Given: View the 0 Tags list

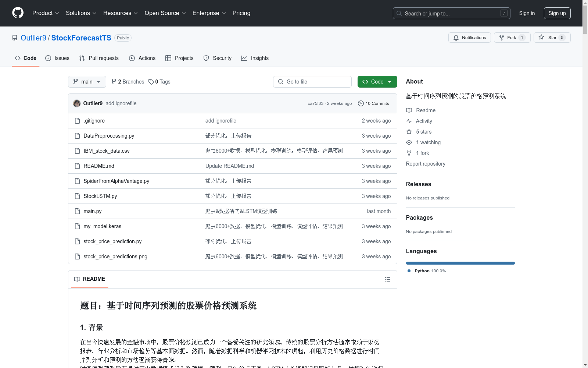Looking at the screenshot, I should pos(159,82).
